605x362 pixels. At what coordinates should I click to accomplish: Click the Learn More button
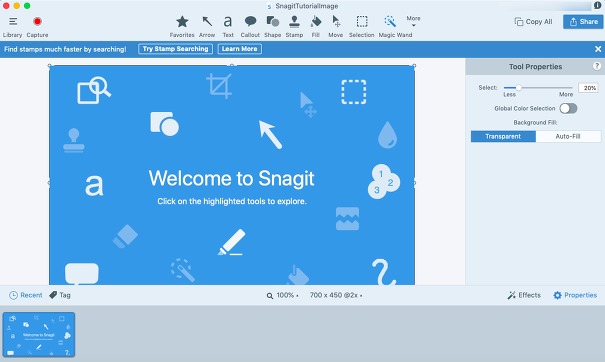[240, 49]
